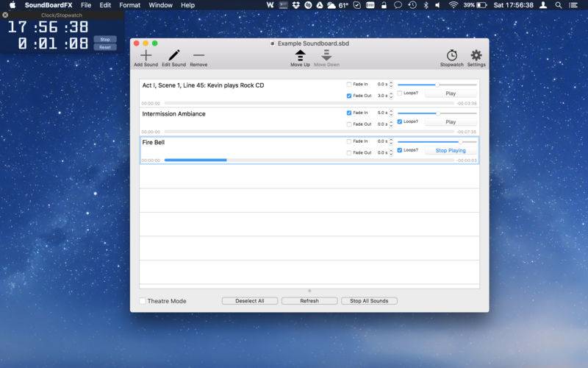Click the Stop All Sounds button
The image size is (588, 368).
369,301
